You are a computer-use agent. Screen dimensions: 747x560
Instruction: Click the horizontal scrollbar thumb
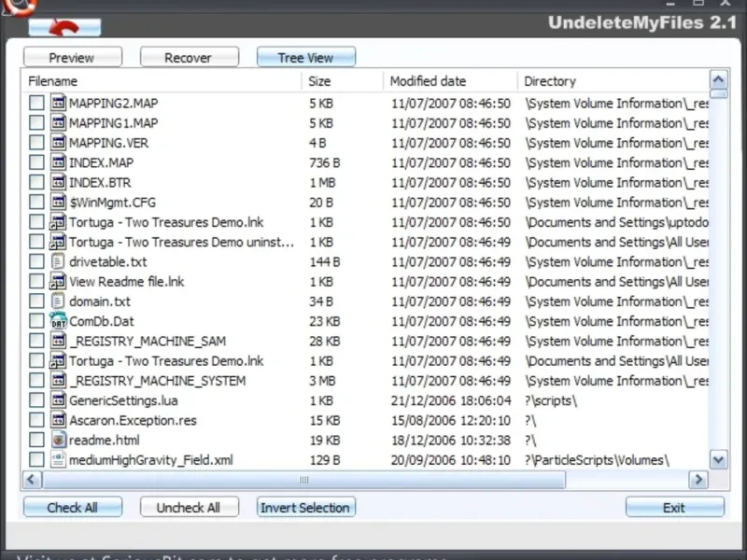[x=304, y=480]
